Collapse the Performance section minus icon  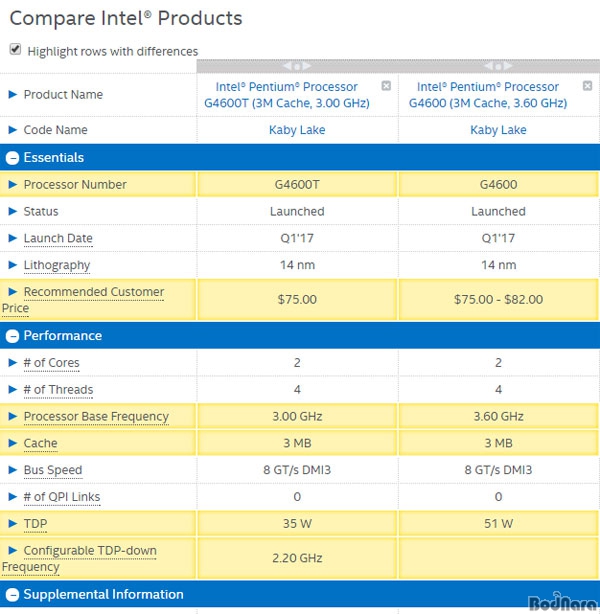[x=12, y=336]
